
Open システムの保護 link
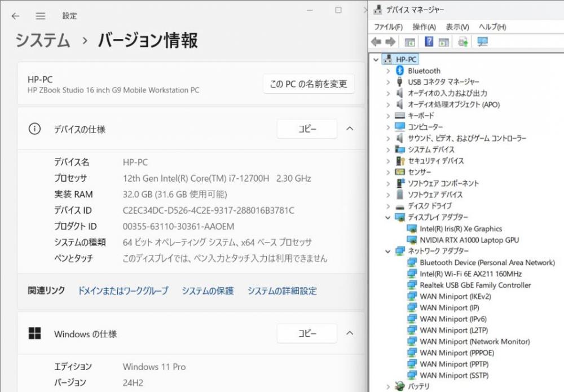(x=208, y=290)
